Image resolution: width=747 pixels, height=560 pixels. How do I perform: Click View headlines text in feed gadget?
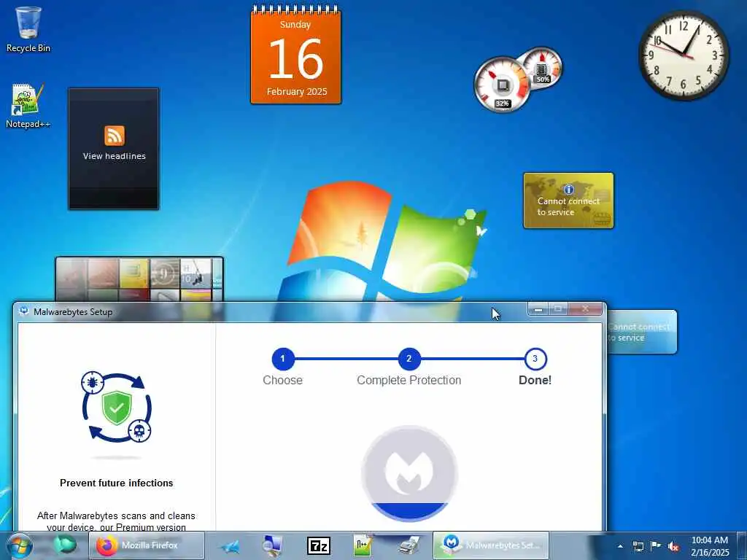(x=115, y=156)
